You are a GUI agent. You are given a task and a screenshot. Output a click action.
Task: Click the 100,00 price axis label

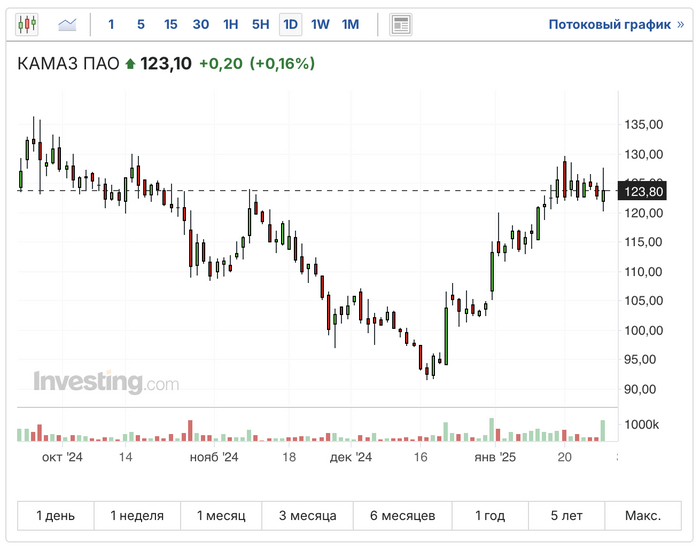pos(643,330)
